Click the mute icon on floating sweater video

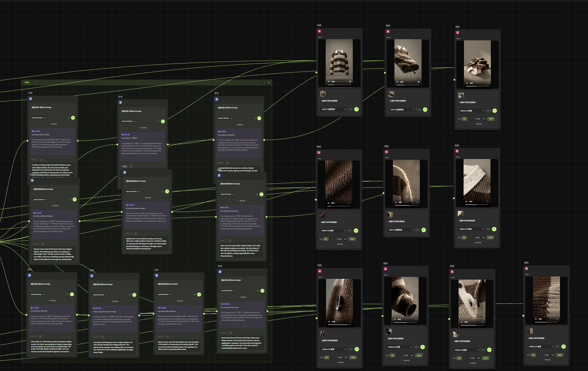(x=419, y=82)
